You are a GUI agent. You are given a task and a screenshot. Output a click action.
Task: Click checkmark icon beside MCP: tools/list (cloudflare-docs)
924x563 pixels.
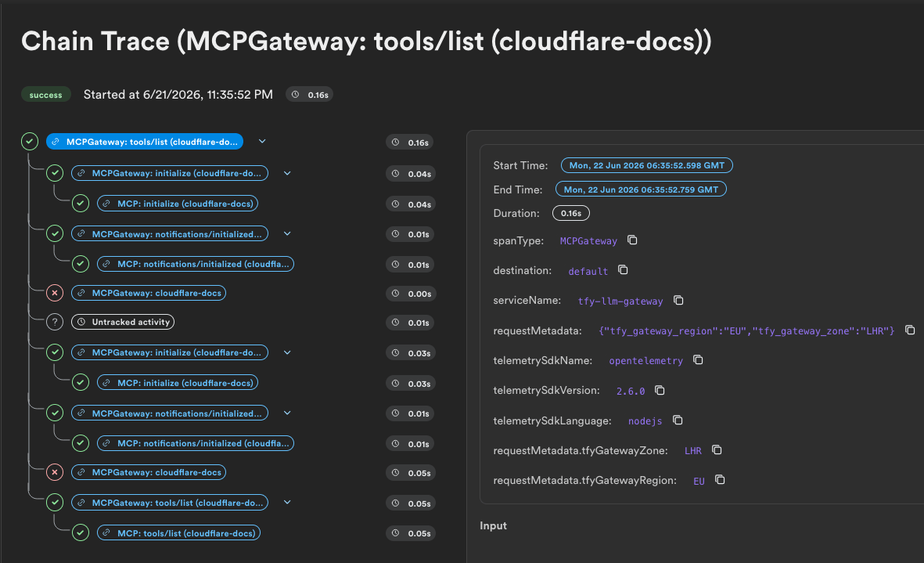tap(80, 533)
